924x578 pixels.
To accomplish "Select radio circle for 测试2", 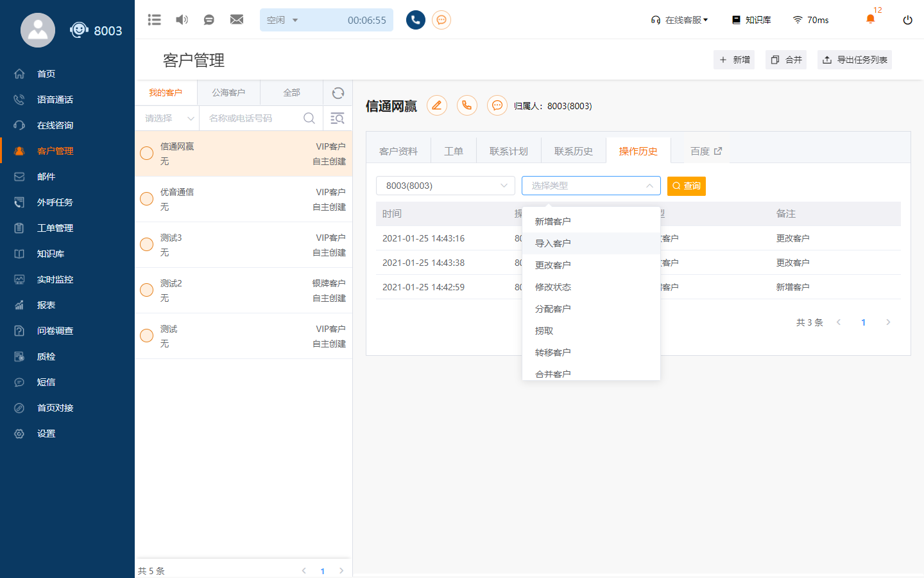I will (x=147, y=290).
